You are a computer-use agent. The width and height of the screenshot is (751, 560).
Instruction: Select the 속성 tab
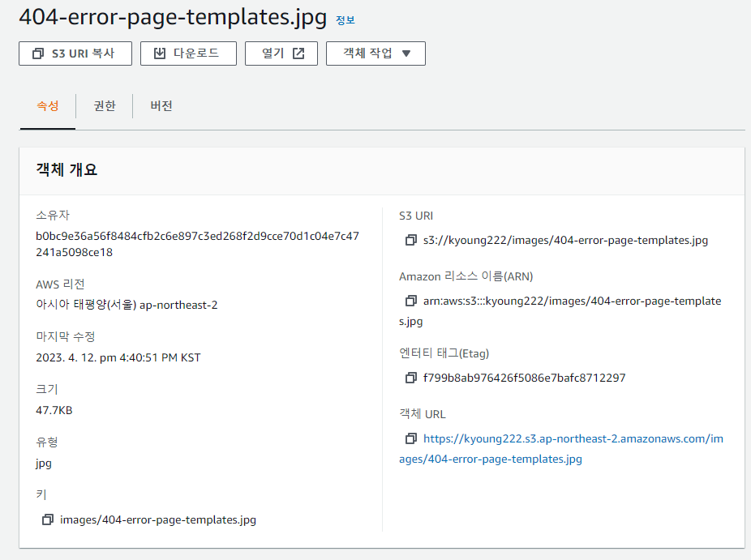(x=48, y=106)
